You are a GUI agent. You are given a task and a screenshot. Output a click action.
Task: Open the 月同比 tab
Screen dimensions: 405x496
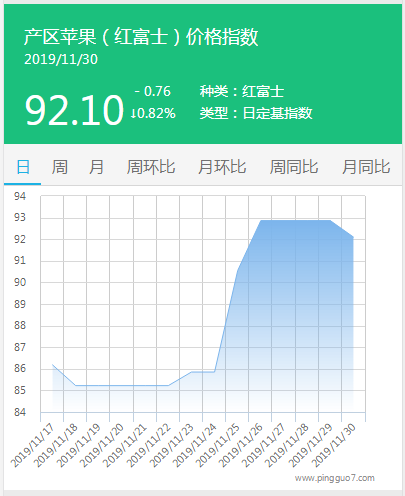(366, 167)
